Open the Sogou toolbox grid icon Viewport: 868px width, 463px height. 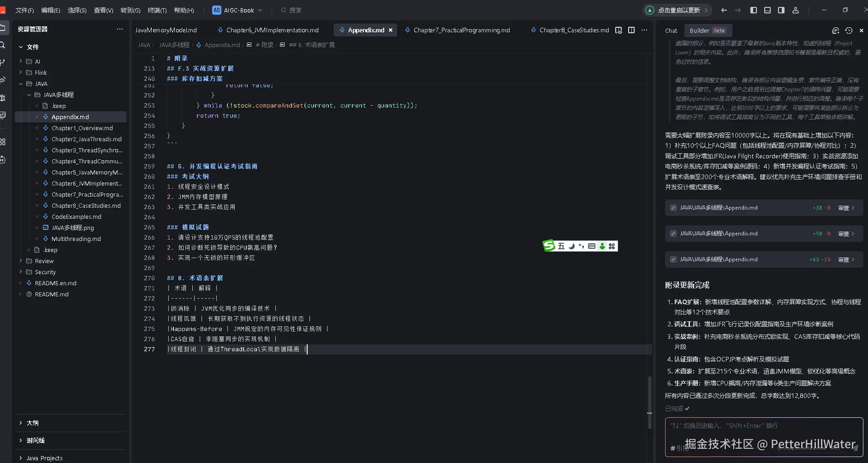pyautogui.click(x=612, y=246)
